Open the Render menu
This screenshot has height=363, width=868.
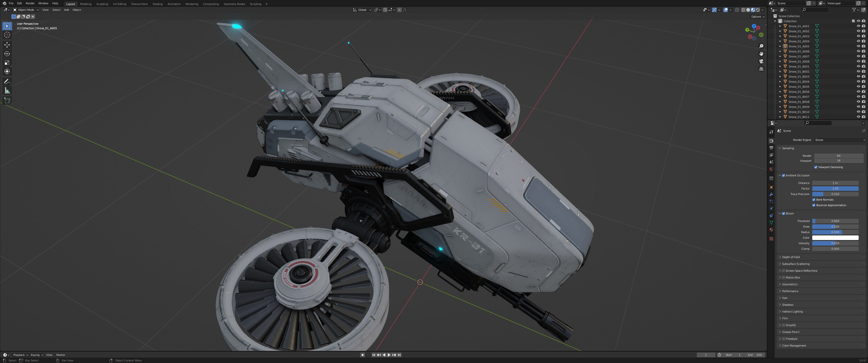[x=30, y=3]
